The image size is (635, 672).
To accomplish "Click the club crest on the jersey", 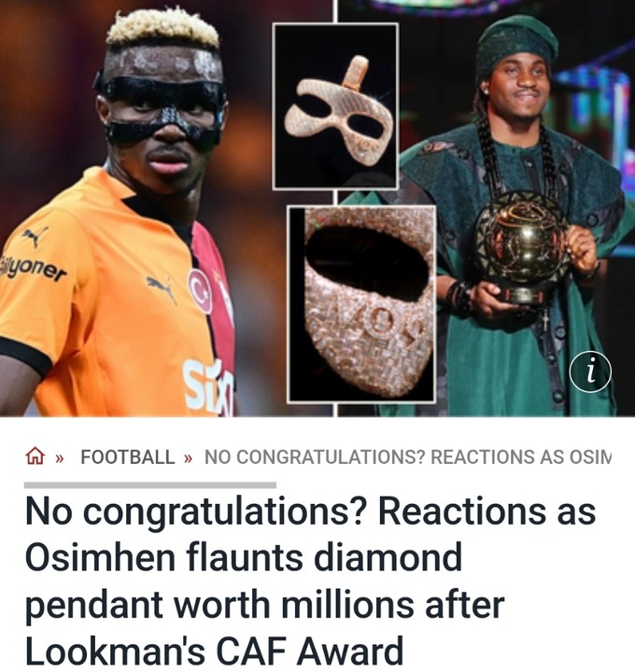I will (200, 290).
